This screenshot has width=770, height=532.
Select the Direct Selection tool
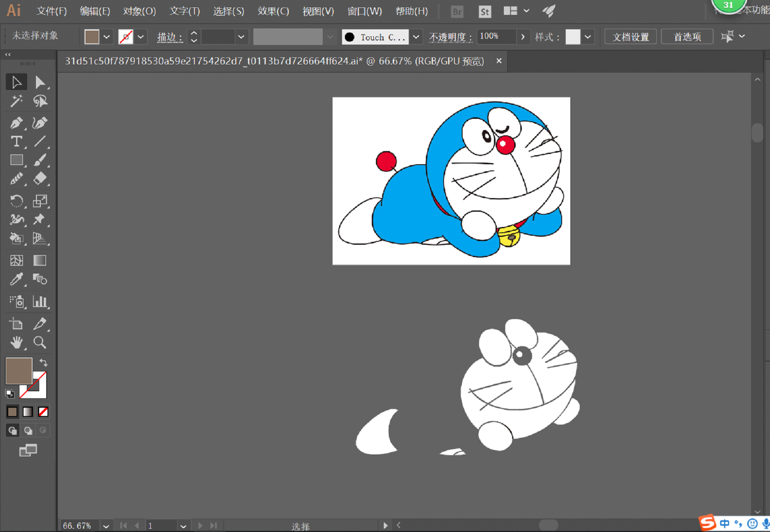point(40,82)
